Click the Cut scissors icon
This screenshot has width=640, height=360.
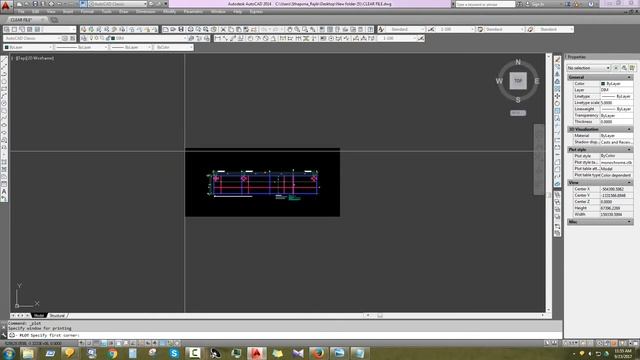tap(223, 29)
